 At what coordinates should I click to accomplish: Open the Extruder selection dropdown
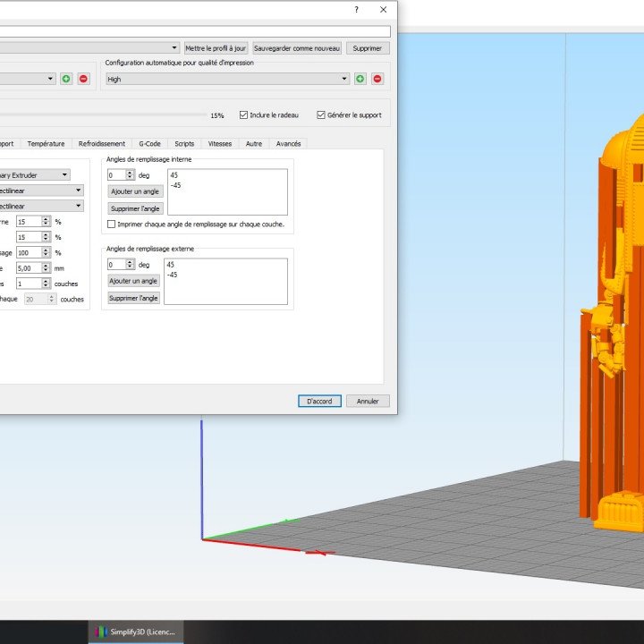coord(65,175)
